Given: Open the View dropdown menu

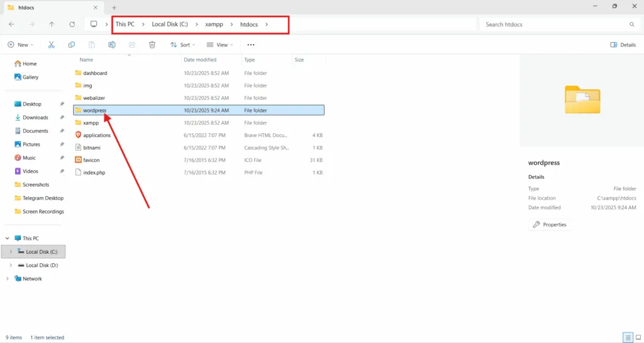Looking at the screenshot, I should click(219, 45).
